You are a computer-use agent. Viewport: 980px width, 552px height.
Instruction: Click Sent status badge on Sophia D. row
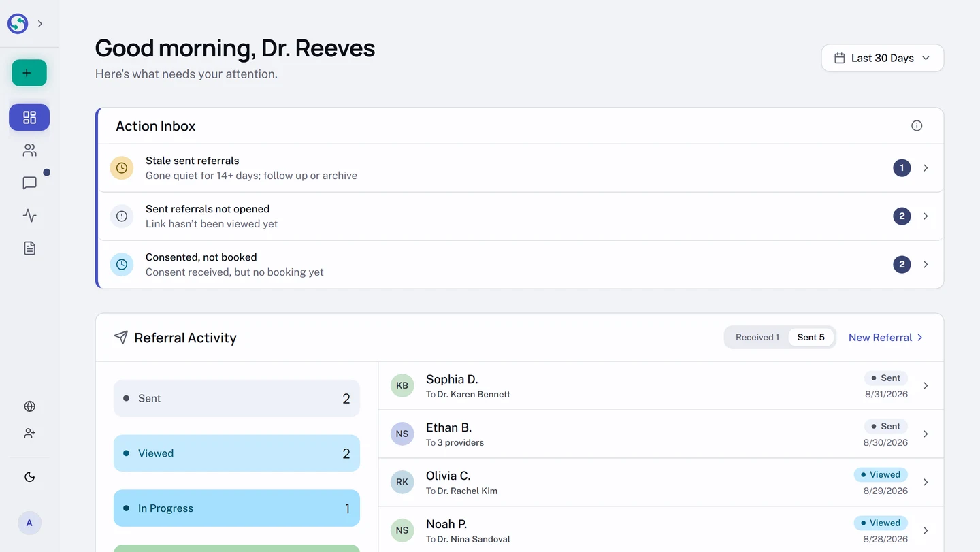(x=886, y=378)
